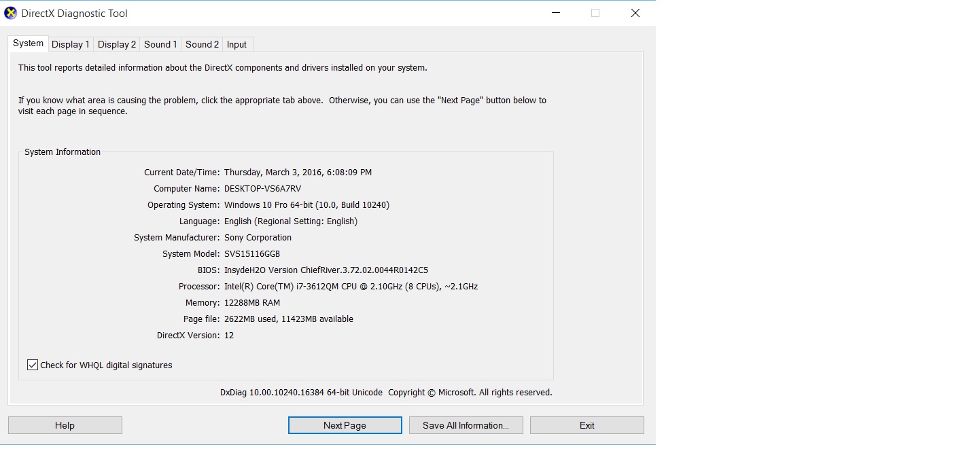This screenshot has height=449, width=980.
Task: Select the System tab
Action: point(28,43)
